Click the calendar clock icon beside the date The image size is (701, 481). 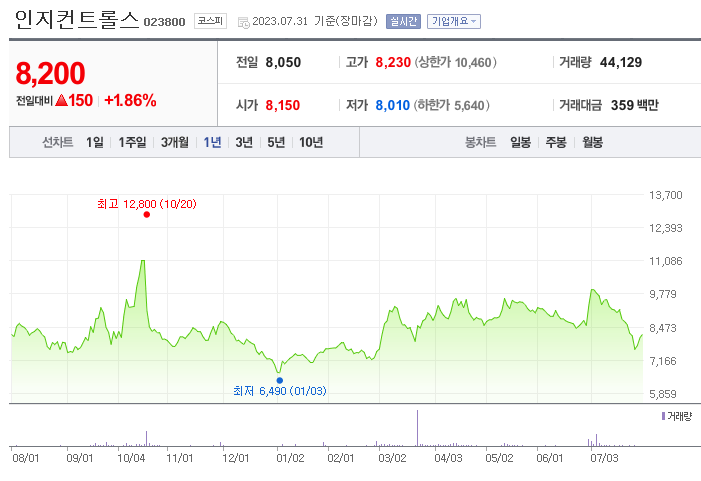tap(244, 22)
